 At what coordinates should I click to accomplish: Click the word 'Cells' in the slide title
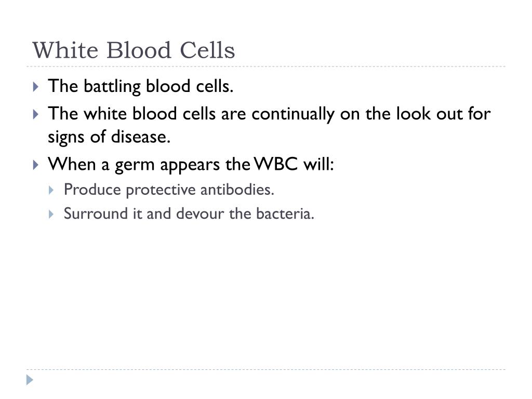coord(207,50)
